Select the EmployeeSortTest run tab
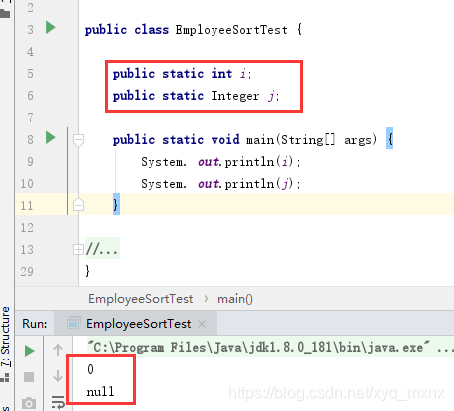Image resolution: width=454 pixels, height=411 pixels. (136, 324)
